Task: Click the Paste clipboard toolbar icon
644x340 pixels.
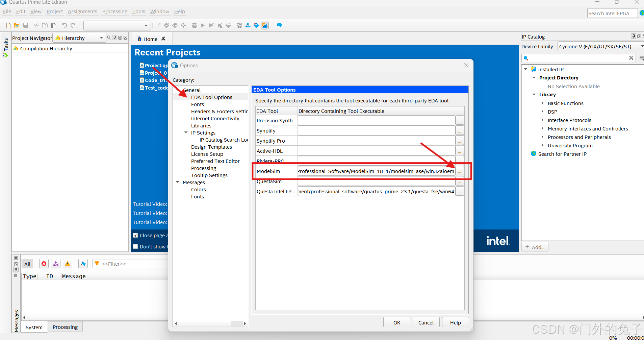Action: [x=53, y=25]
